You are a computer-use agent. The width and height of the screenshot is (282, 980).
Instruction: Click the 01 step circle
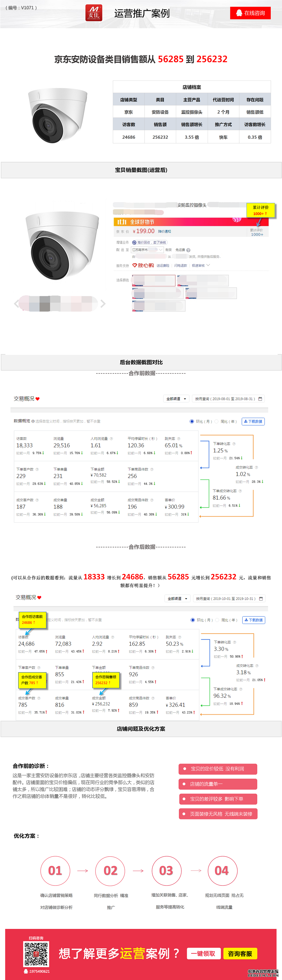pos(55,870)
